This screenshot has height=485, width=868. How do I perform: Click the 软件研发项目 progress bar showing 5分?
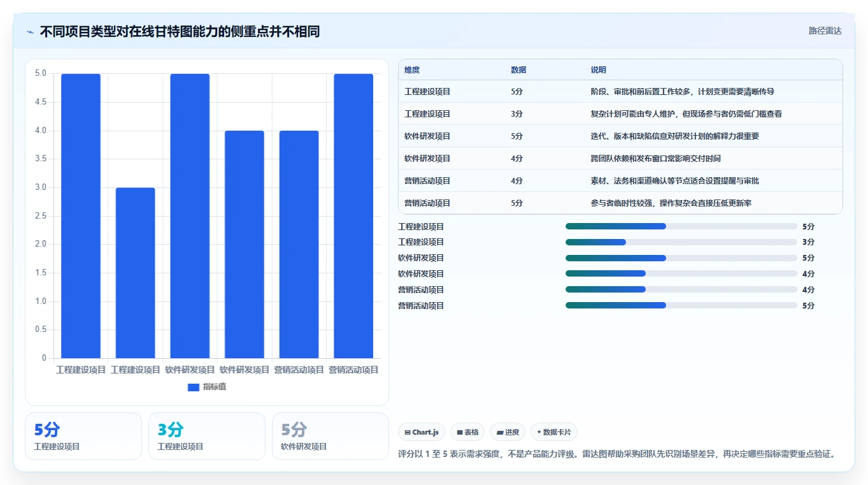(x=681, y=258)
